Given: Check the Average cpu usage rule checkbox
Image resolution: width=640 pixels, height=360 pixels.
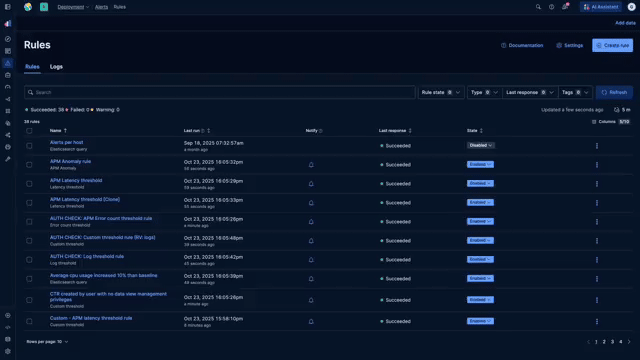Looking at the screenshot, I should pos(29,279).
